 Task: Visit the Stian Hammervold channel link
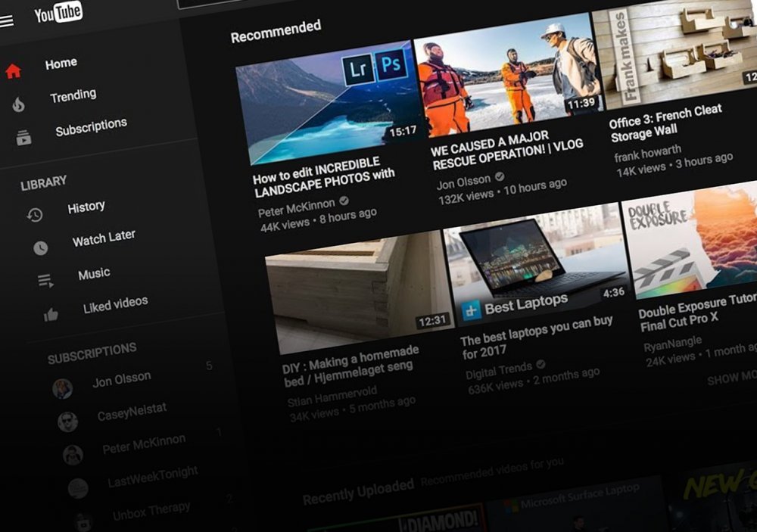332,396
